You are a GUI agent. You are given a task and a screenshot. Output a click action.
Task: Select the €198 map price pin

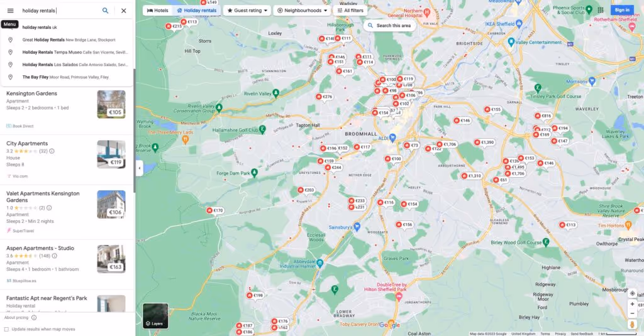[255, 295]
